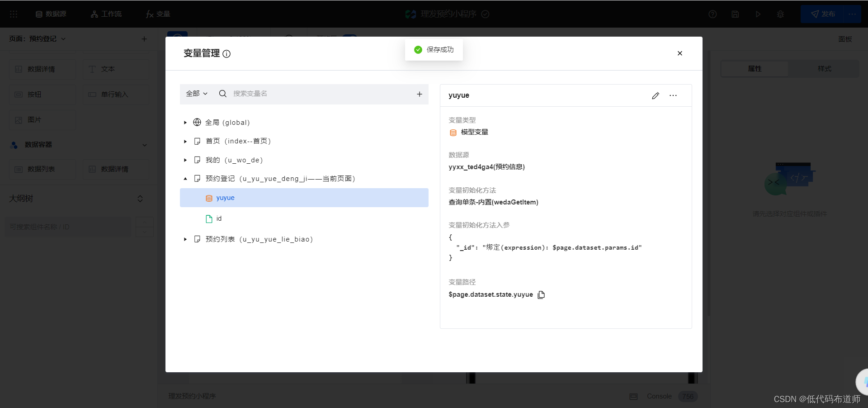Open the 页面: 预约登记 page dropdown

pyautogui.click(x=38, y=39)
